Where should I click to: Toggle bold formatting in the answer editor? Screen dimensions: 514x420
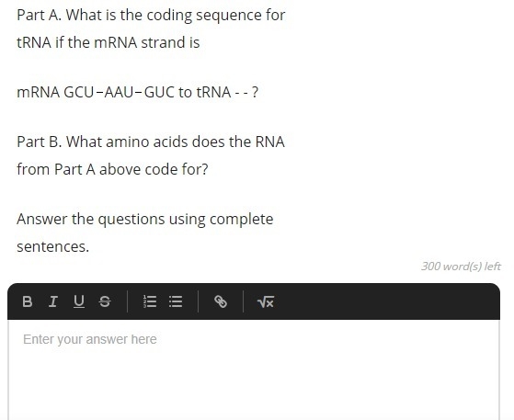[x=28, y=301]
